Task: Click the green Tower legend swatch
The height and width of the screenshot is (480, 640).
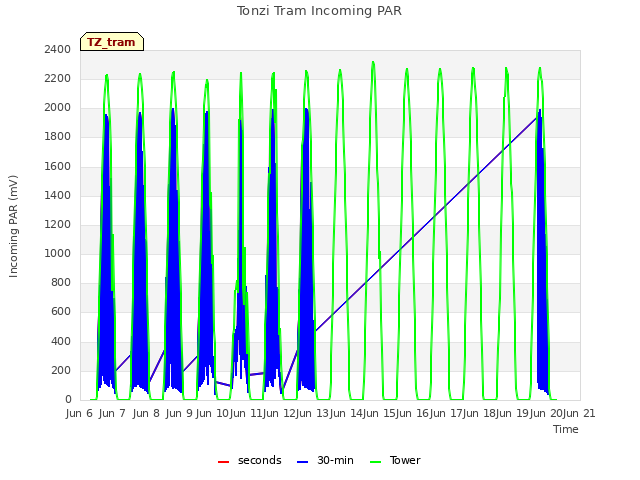Action: (x=375, y=462)
